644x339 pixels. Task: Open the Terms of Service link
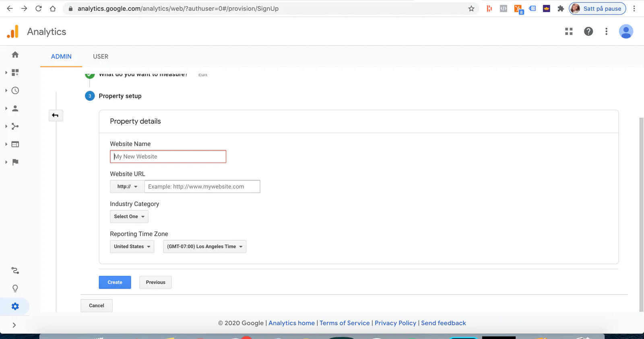[x=345, y=323]
